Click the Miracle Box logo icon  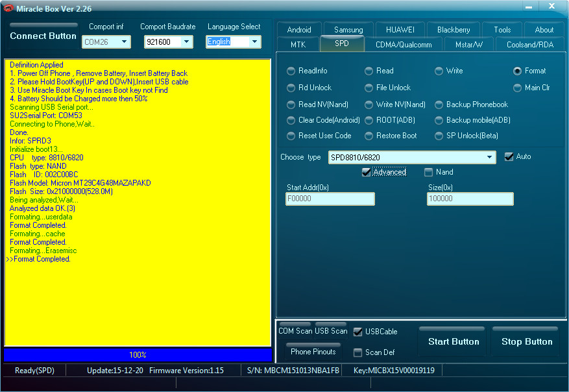coord(8,8)
